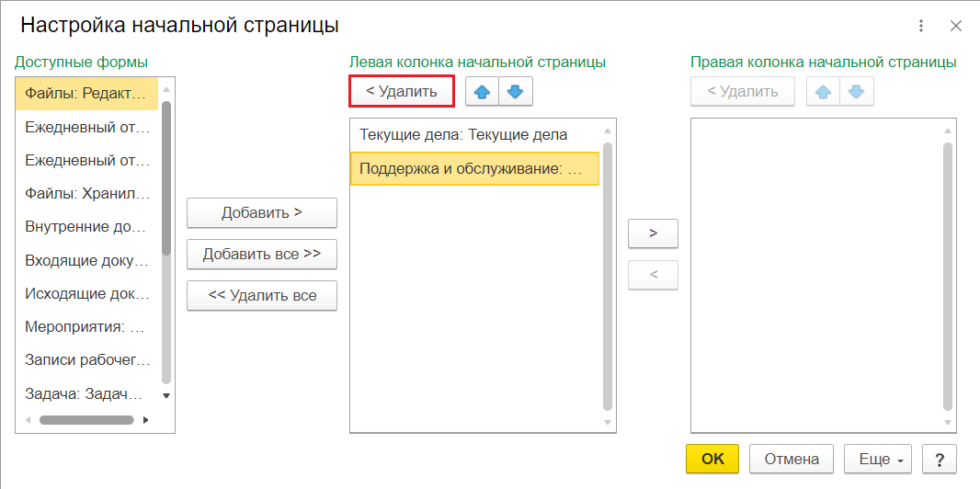Open help with the question mark button
Image resolution: width=980 pixels, height=489 pixels.
(x=939, y=460)
